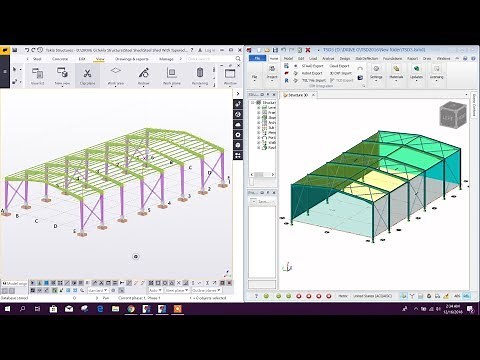Image resolution: width=480 pixels, height=360 pixels.
Task: Switch to the Analyse tab in TSD
Action: [328, 58]
